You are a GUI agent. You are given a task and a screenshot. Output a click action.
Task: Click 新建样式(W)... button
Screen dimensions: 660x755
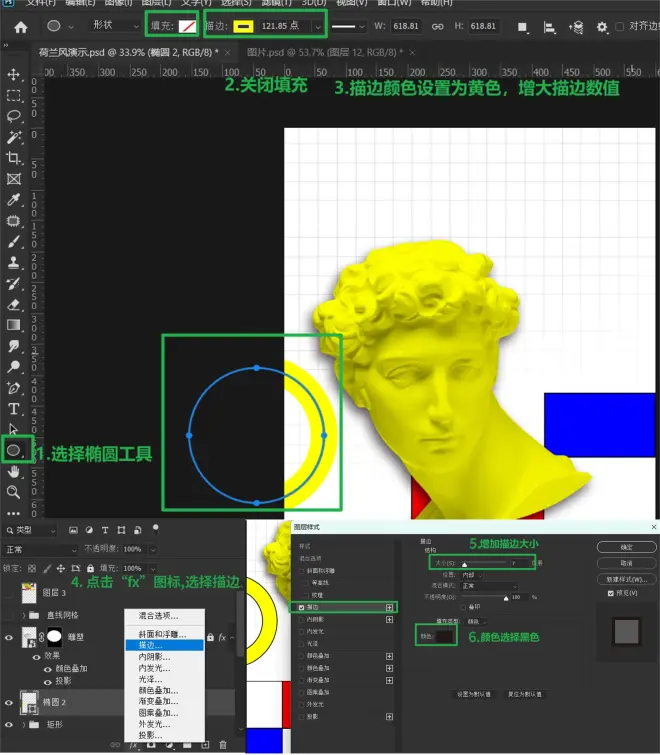tap(627, 579)
